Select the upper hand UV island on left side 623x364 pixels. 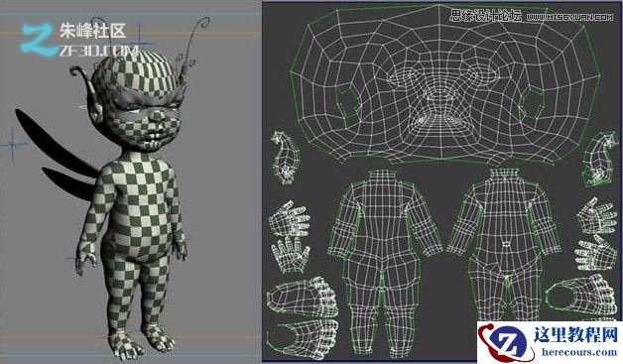coord(290,219)
